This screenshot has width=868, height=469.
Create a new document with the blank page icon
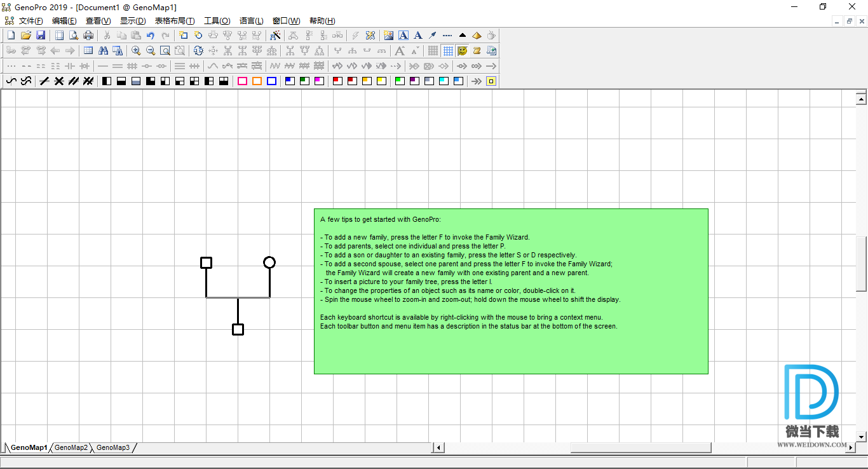11,36
